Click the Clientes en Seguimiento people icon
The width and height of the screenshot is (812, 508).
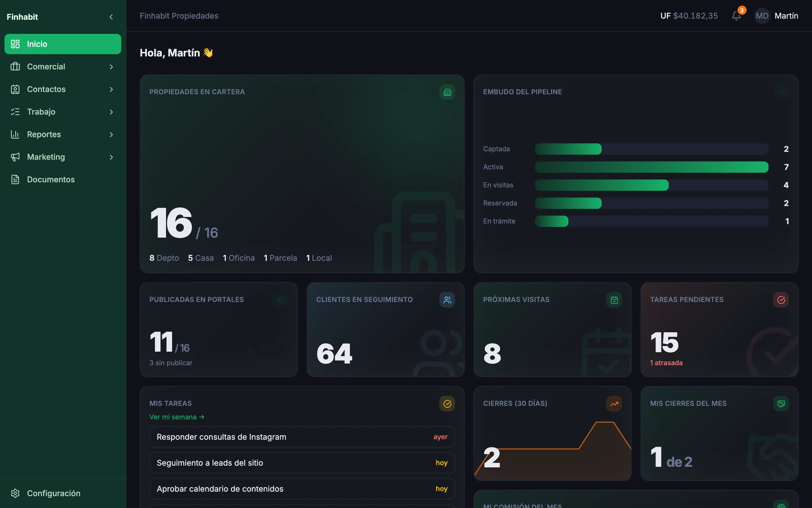coord(447,300)
